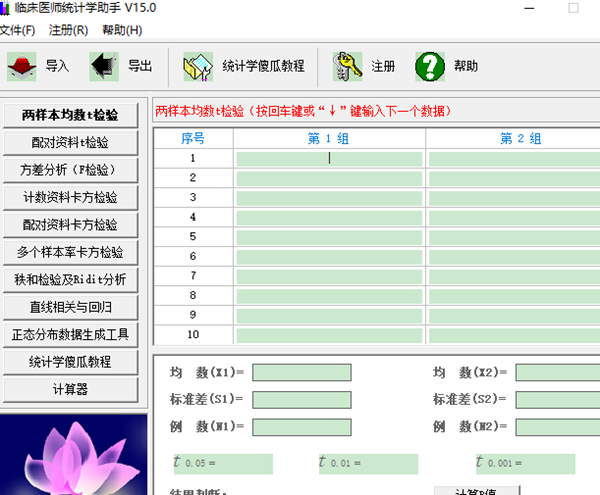Click the 均数(X2) input field
The image size is (600, 495).
point(558,373)
